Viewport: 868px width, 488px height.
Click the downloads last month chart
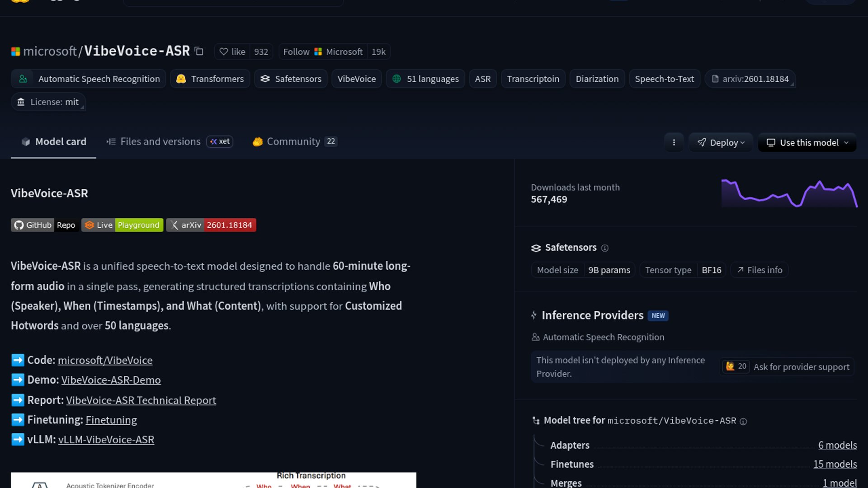(789, 193)
